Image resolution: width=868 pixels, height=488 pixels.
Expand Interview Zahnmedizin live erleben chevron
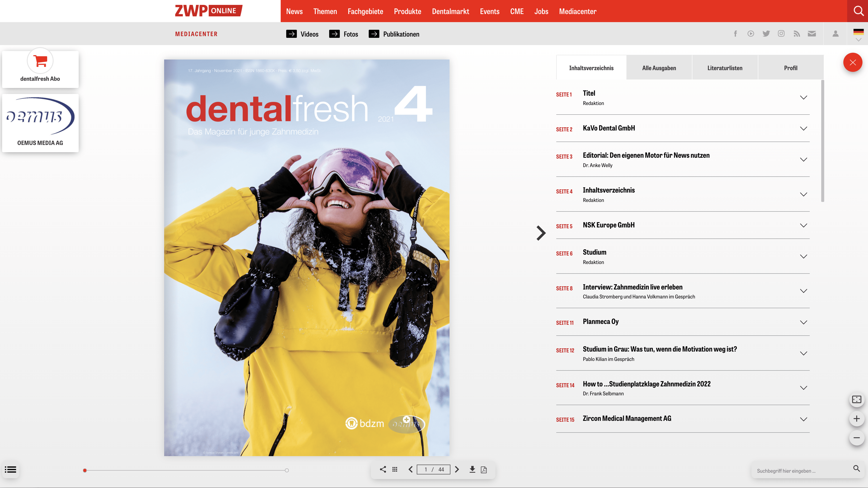pyautogui.click(x=803, y=291)
